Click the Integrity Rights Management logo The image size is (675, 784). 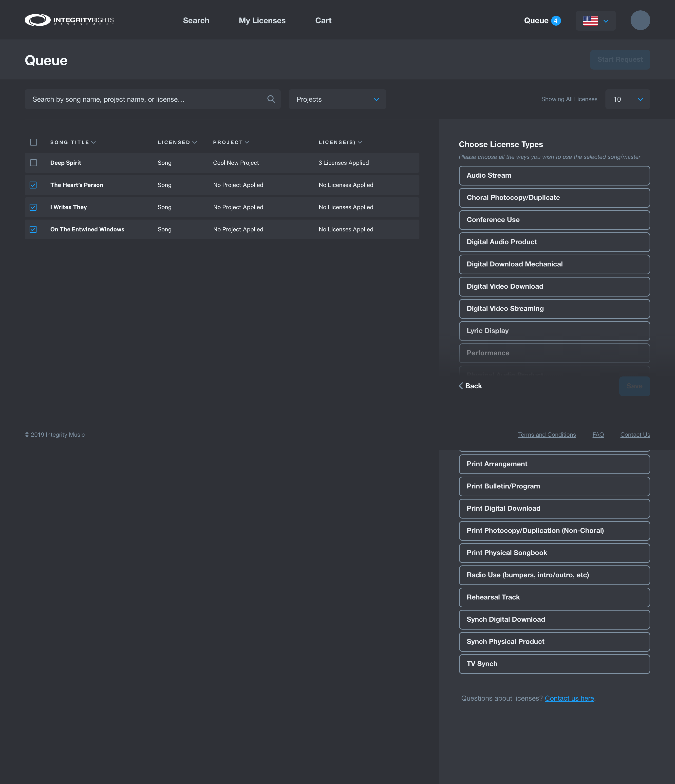[69, 20]
